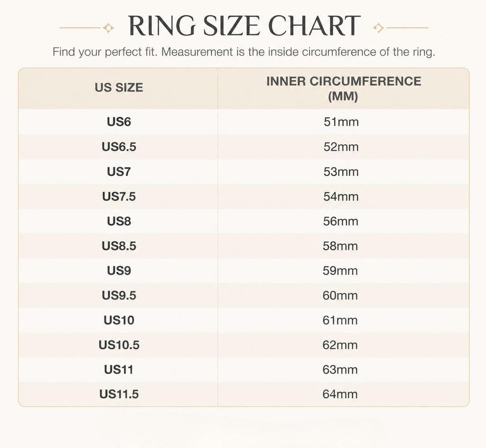Click the 63mm circumference value

click(340, 370)
